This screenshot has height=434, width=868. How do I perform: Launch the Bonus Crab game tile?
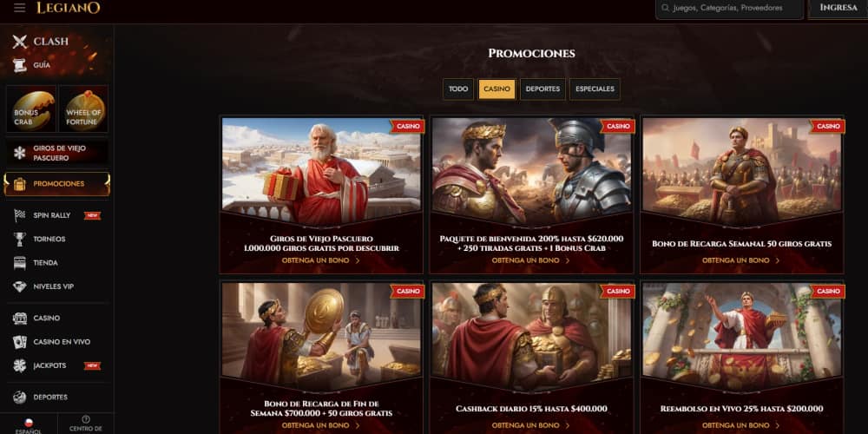31,109
